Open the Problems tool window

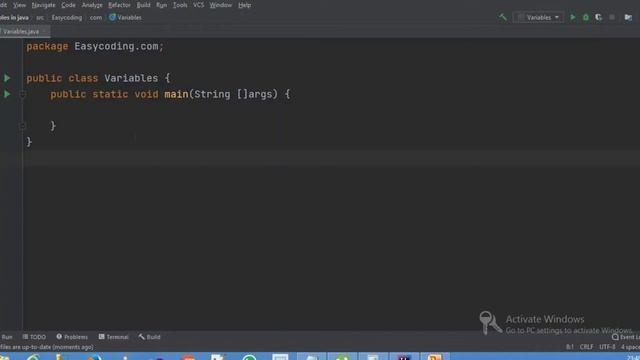(72, 337)
